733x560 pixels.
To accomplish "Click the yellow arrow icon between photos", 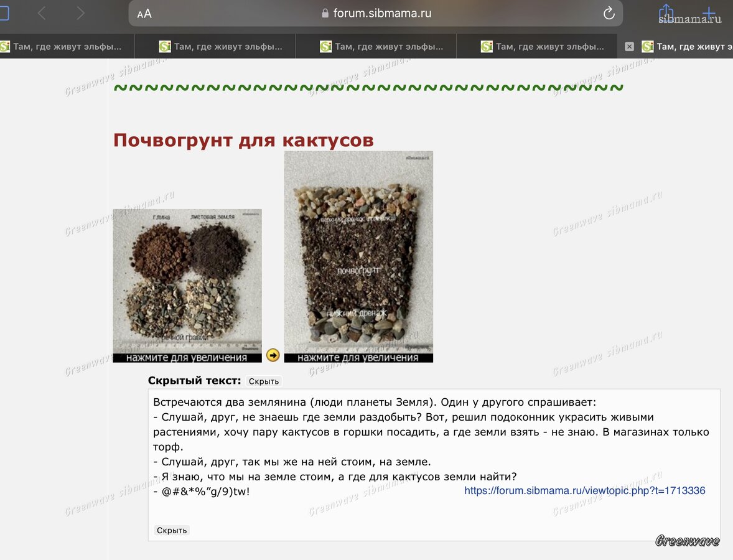I will coord(273,355).
